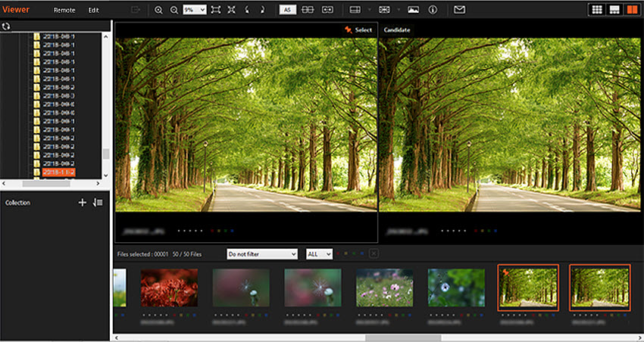
Task: Select the last tree road thumbnail
Action: (x=599, y=288)
